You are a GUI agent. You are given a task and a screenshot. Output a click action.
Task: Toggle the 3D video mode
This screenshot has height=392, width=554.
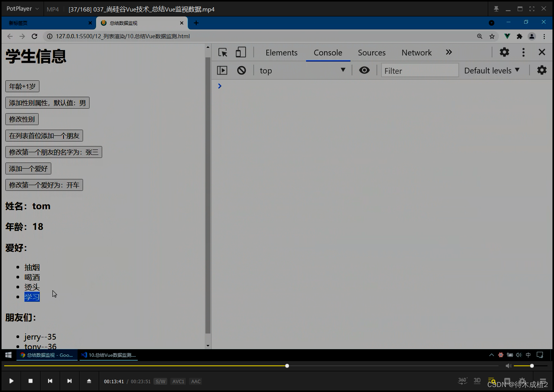pos(477,381)
